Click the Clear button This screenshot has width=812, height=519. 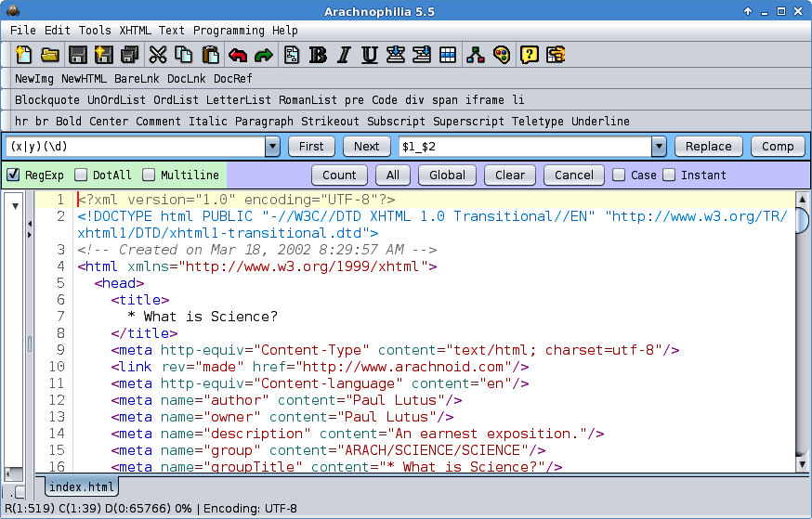click(x=510, y=175)
